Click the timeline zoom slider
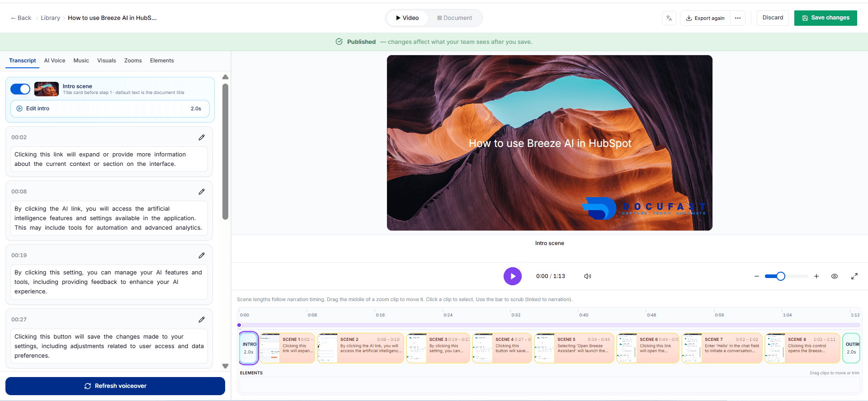Screen dimensions: 868x401 tap(786, 276)
